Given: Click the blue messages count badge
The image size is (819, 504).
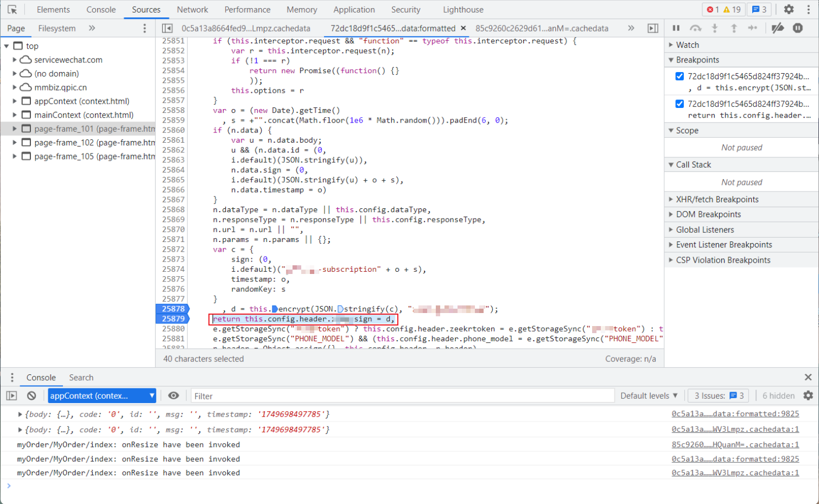Looking at the screenshot, I should pyautogui.click(x=759, y=9).
